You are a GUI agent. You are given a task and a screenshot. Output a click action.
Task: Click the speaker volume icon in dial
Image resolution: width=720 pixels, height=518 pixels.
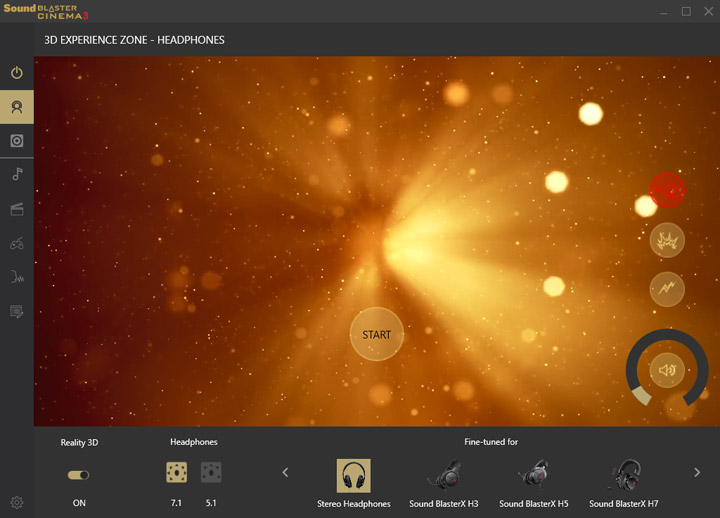click(667, 370)
